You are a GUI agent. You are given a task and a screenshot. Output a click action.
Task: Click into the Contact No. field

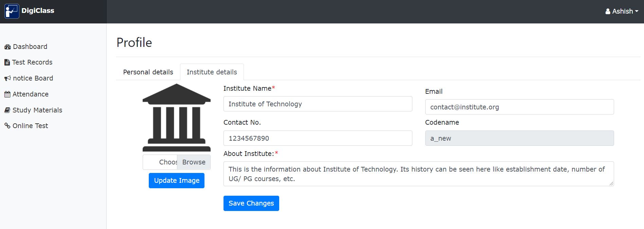[x=318, y=138]
